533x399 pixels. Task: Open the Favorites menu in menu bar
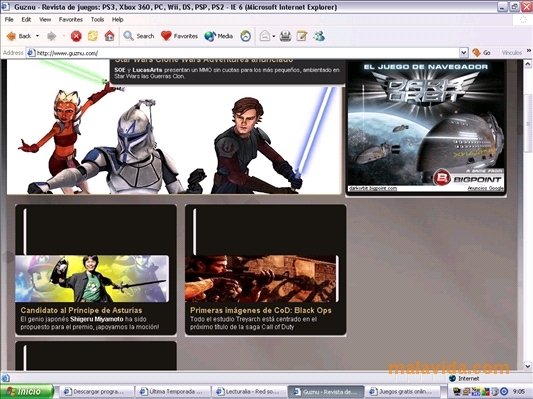[71, 19]
